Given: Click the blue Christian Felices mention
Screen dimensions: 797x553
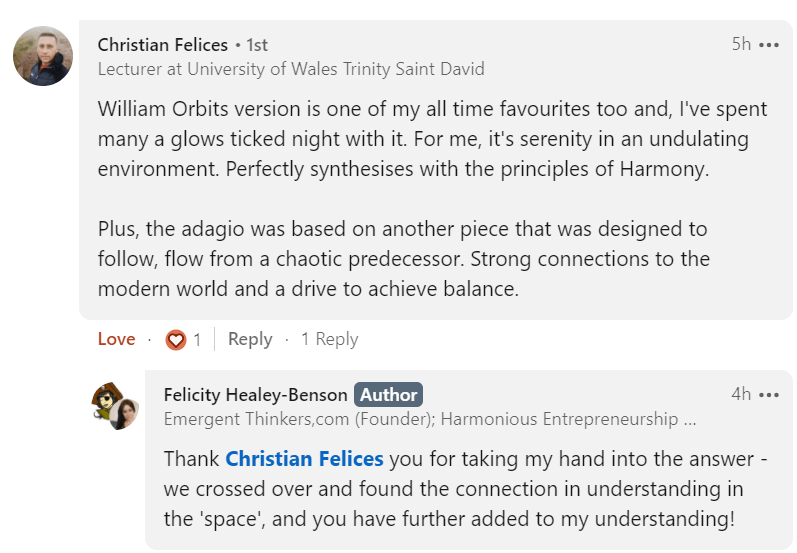Looking at the screenshot, I should click(304, 459).
